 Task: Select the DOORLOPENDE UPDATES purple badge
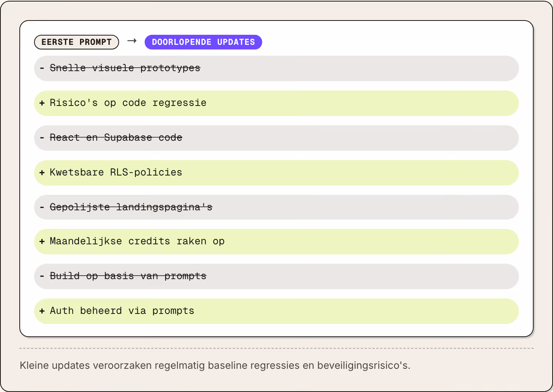[203, 42]
